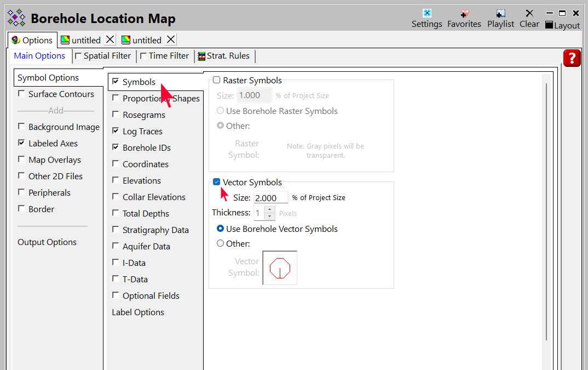Viewport: 588px width, 370px height.
Task: Switch to the Spatial Filter tab
Action: click(x=103, y=56)
